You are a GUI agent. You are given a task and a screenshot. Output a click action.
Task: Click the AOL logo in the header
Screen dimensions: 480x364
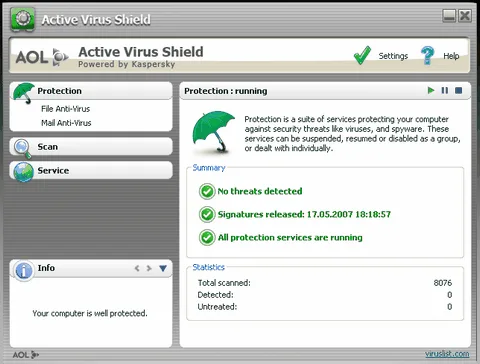[x=42, y=57]
